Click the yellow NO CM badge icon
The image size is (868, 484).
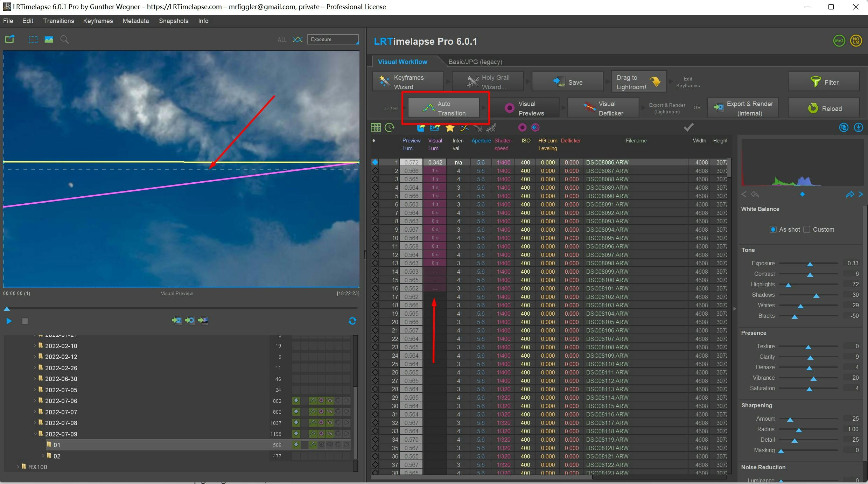pos(856,41)
